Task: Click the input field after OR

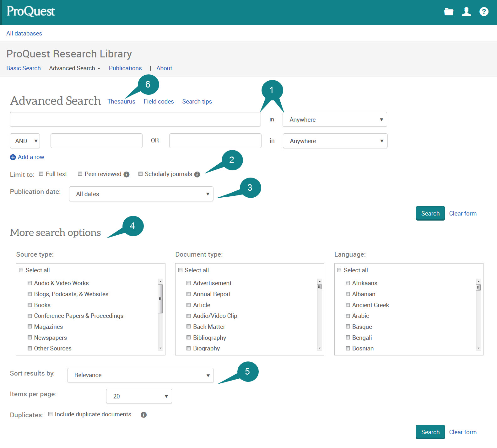Action: [215, 141]
